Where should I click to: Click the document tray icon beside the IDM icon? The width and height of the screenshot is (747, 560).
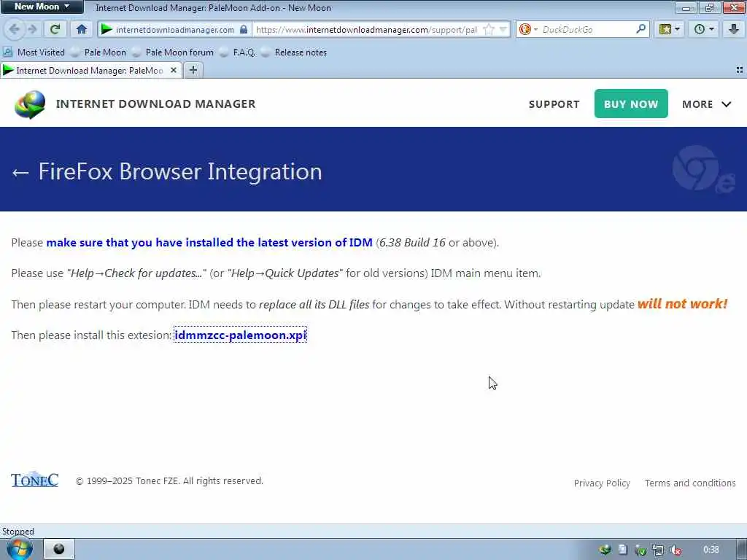coord(623,550)
